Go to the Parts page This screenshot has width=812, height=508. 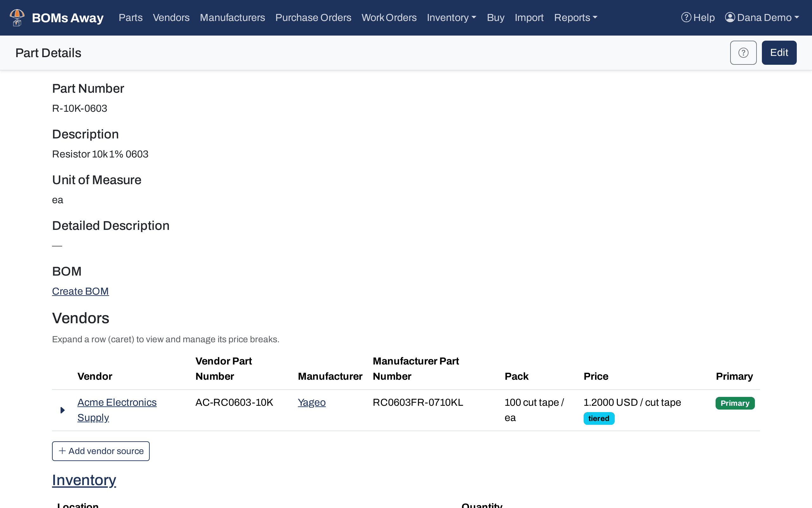pos(131,17)
